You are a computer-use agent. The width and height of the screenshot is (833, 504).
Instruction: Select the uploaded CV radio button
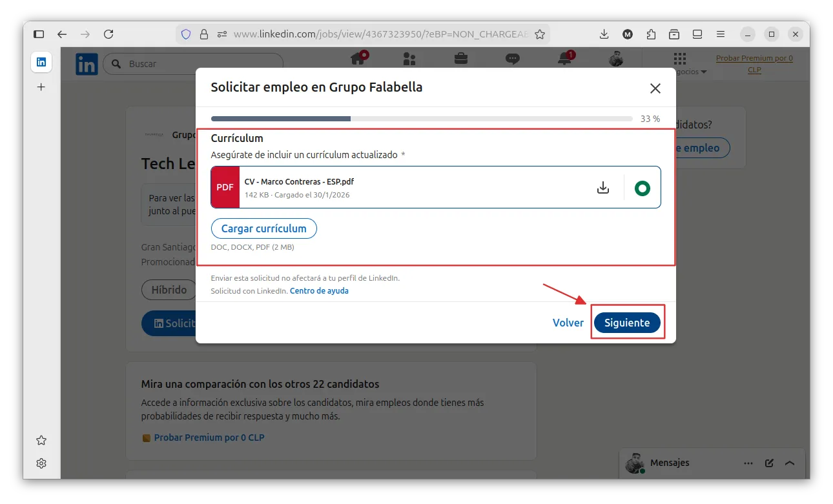(x=642, y=187)
